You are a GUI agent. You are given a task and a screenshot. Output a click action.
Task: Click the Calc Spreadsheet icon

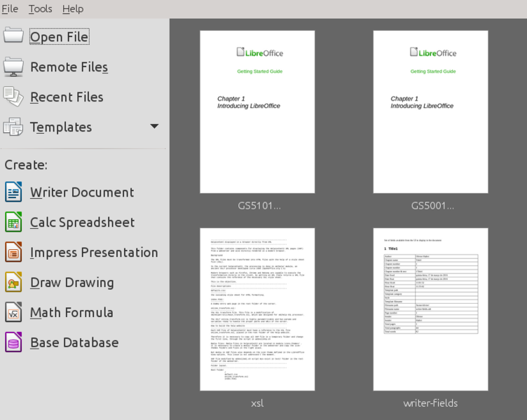click(x=13, y=222)
